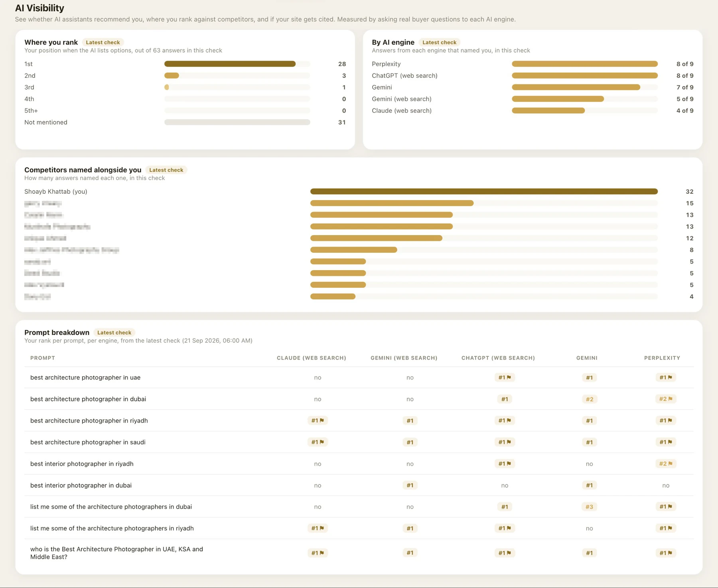Click flag in ChatGPT badge, interior riyadh row
Screen dimensions: 718x588
pos(509,463)
